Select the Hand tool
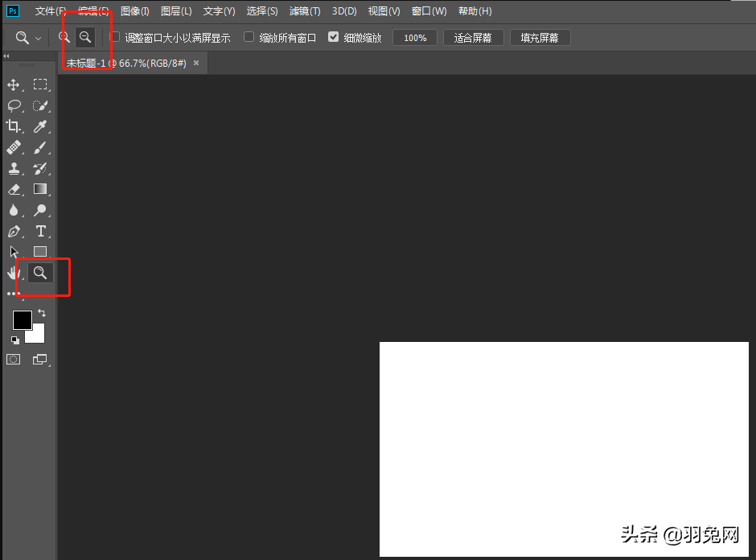Viewport: 756px width, 560px height. coord(13,274)
